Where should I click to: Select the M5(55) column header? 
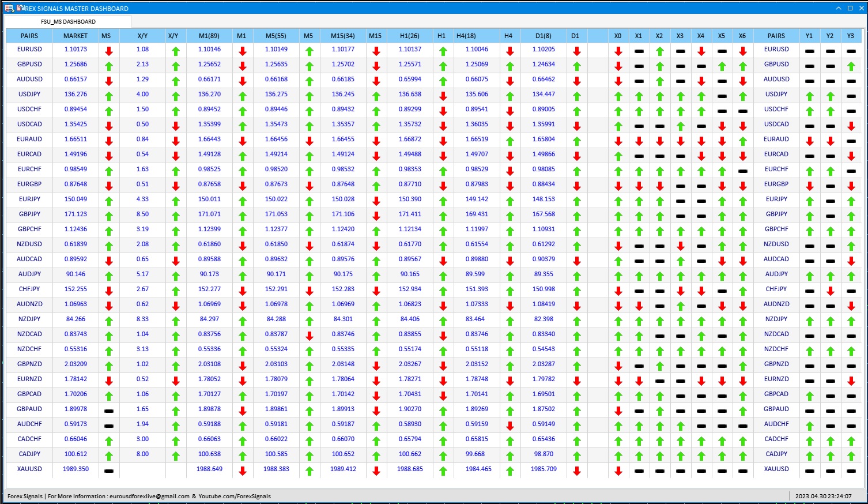coord(276,36)
